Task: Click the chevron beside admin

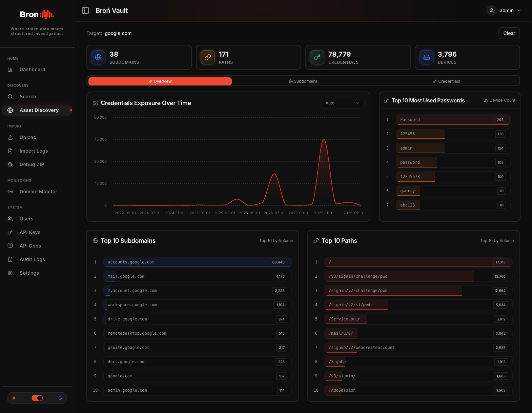Action: (x=519, y=11)
